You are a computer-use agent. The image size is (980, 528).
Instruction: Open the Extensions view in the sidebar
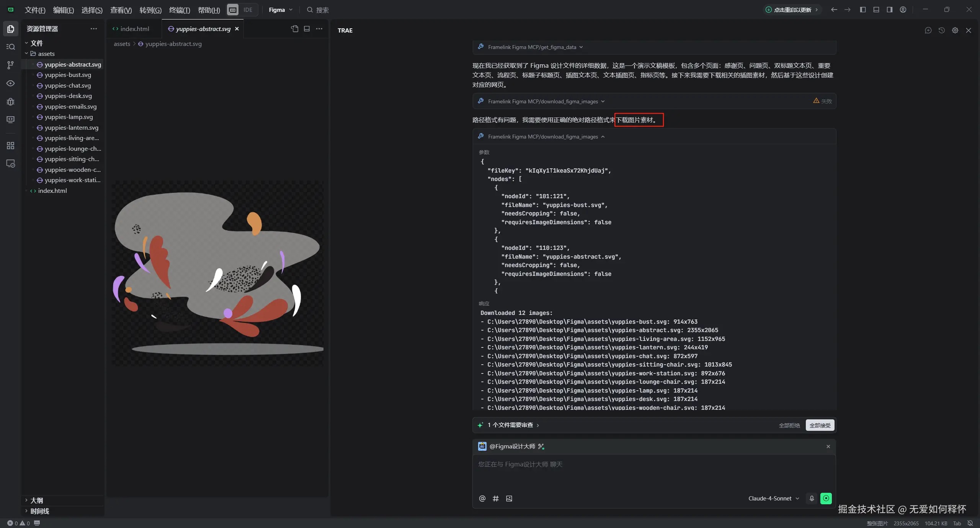[x=11, y=146]
